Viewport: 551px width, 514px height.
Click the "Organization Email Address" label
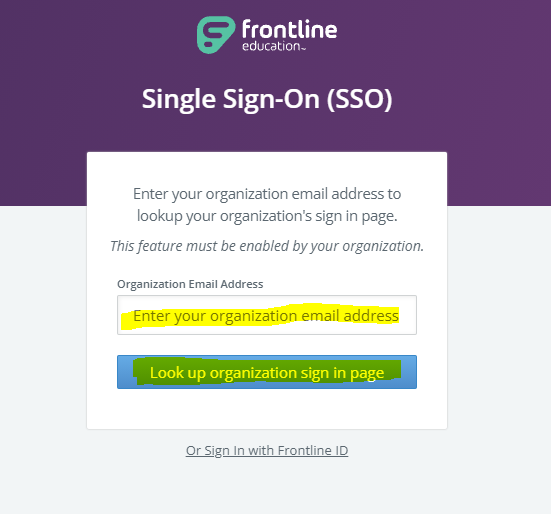point(190,284)
